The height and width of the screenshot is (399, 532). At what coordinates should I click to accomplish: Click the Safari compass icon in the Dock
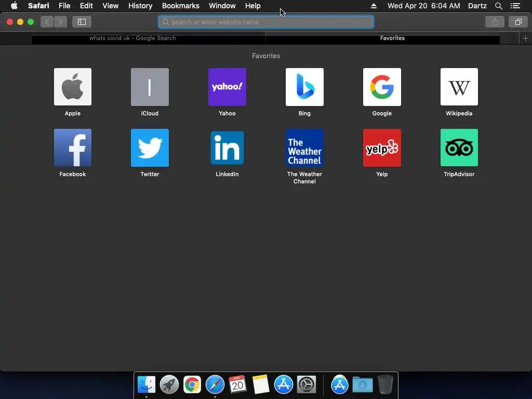pyautogui.click(x=215, y=385)
